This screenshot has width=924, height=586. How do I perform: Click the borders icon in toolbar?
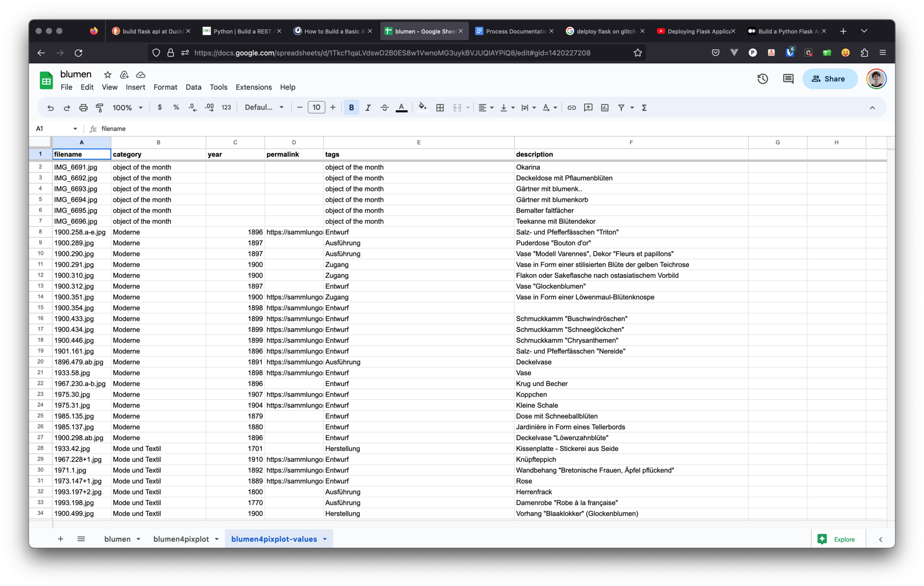click(x=440, y=108)
